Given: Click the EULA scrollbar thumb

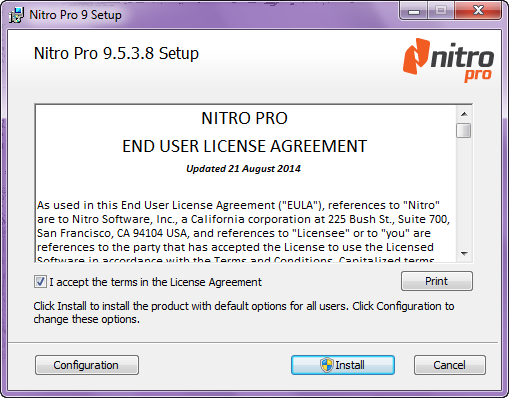Looking at the screenshot, I should pyautogui.click(x=464, y=130).
